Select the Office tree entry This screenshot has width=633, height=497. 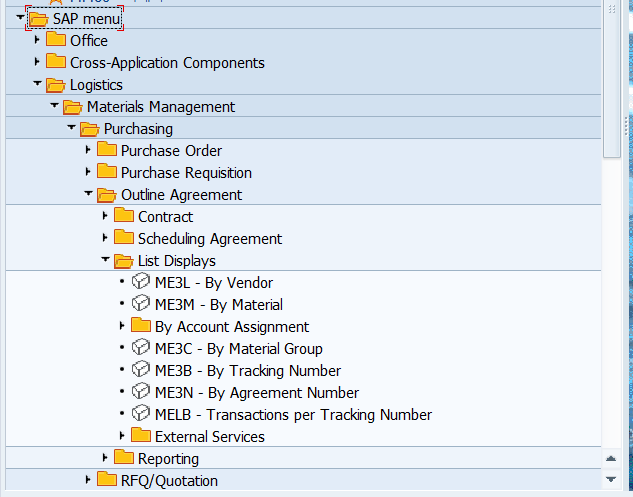pyautogui.click(x=89, y=41)
